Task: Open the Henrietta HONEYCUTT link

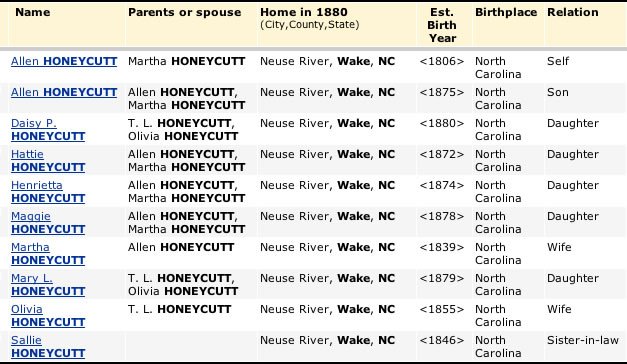Action: [x=48, y=192]
